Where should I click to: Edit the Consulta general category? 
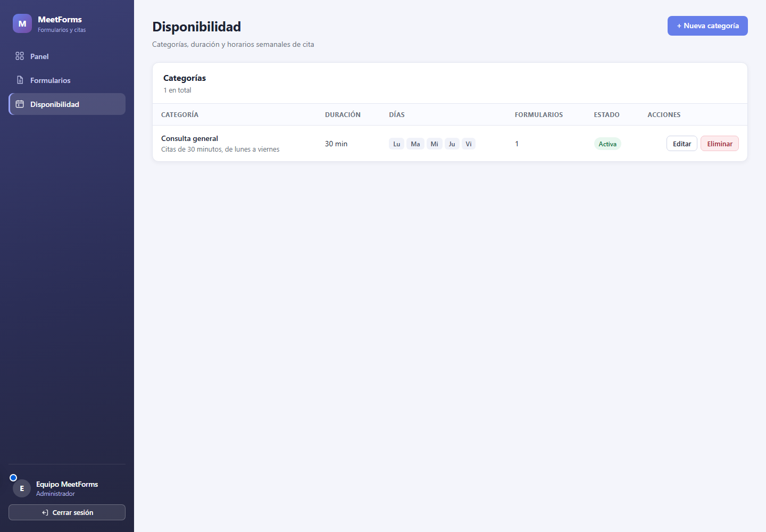pos(681,144)
